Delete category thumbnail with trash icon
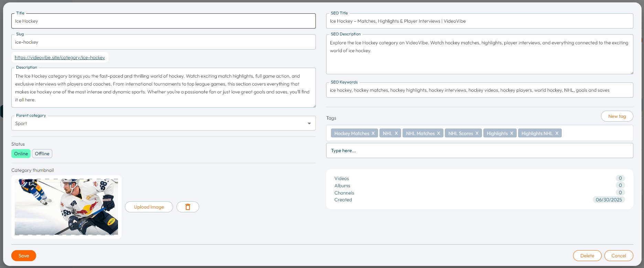The height and width of the screenshot is (268, 644). click(188, 207)
